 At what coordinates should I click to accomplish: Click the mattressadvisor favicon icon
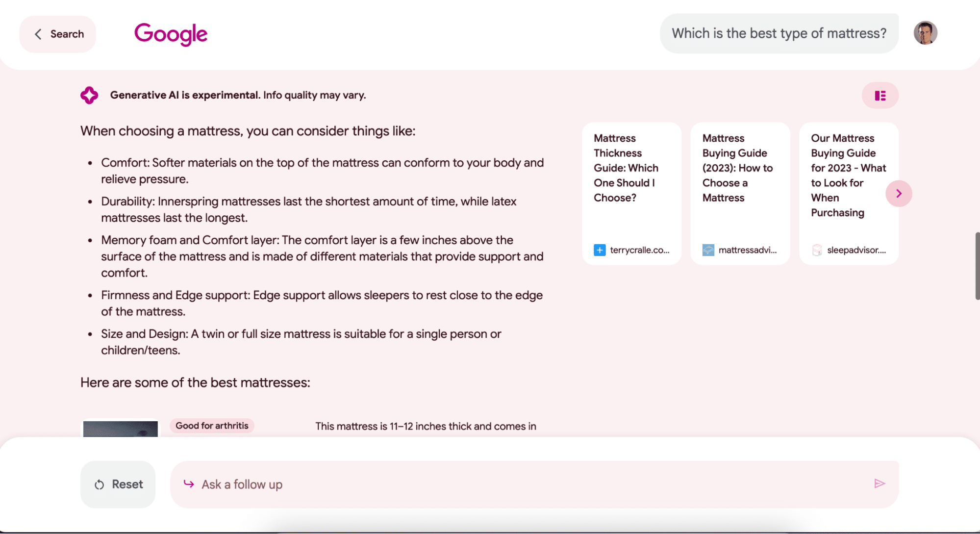point(708,250)
